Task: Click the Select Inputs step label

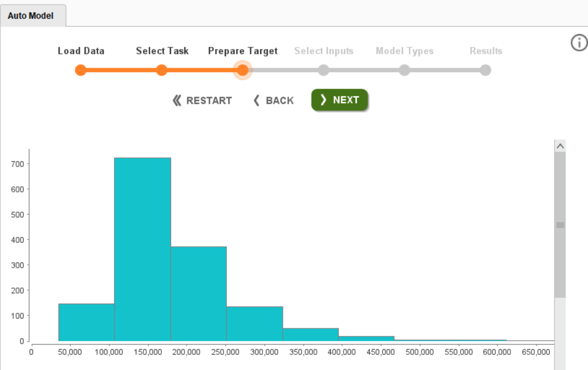Action: tap(324, 51)
